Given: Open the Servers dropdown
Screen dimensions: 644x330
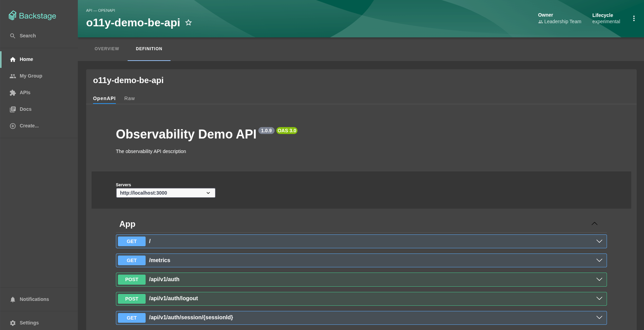Looking at the screenshot, I should [166, 193].
